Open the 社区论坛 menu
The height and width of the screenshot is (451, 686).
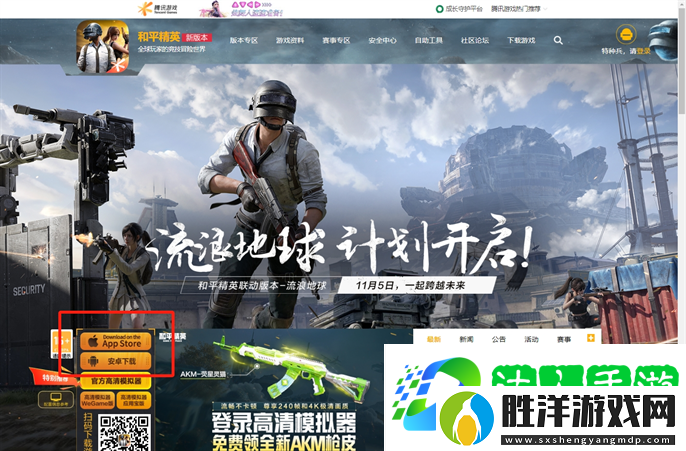click(x=475, y=40)
